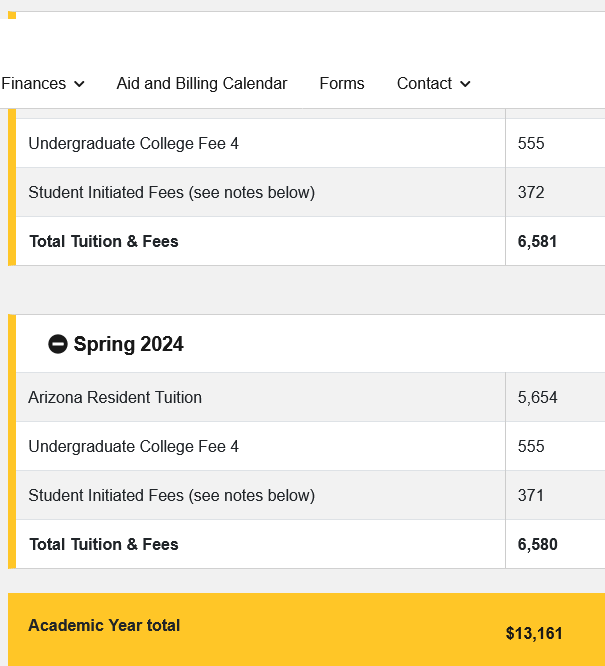
Task: Open Aid and Billing Calendar page
Action: click(202, 83)
